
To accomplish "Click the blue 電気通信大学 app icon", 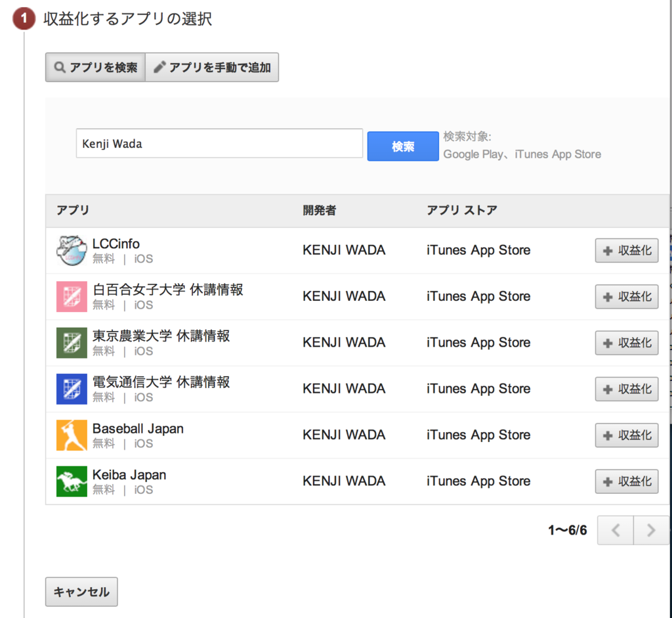I will pos(72,389).
